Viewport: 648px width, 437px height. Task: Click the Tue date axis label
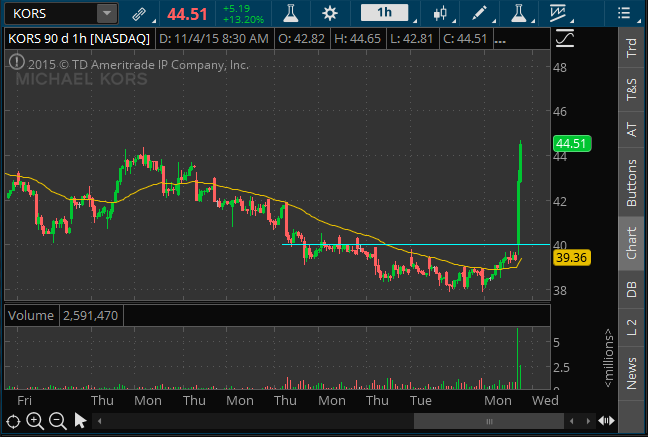pos(421,400)
